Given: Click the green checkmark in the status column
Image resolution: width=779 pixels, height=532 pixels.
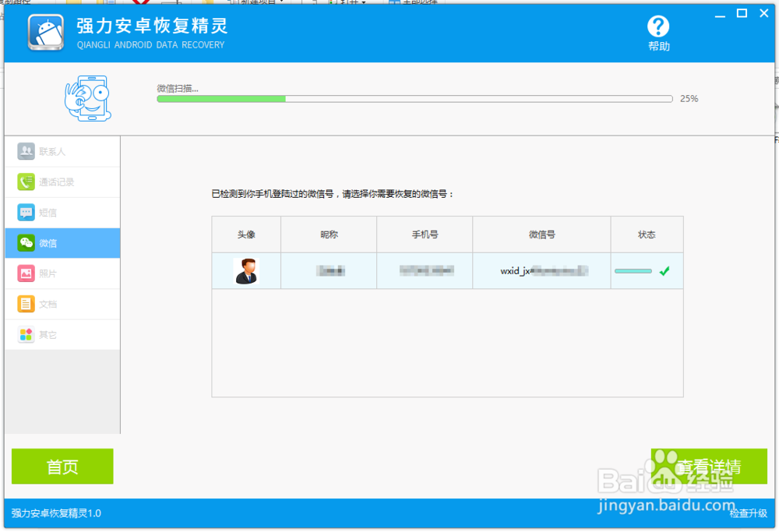Looking at the screenshot, I should (x=664, y=271).
